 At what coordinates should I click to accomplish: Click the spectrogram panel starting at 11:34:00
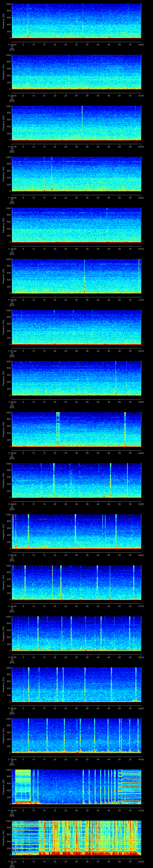coord(77,480)
